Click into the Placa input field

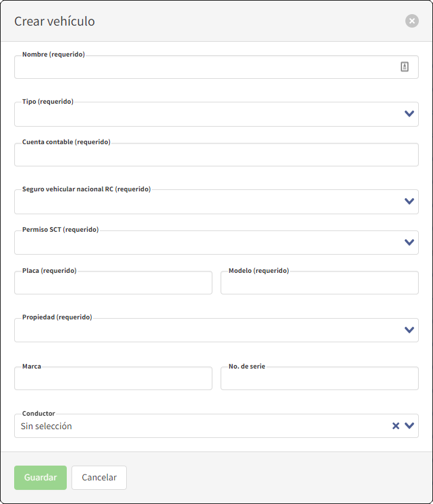coord(113,284)
